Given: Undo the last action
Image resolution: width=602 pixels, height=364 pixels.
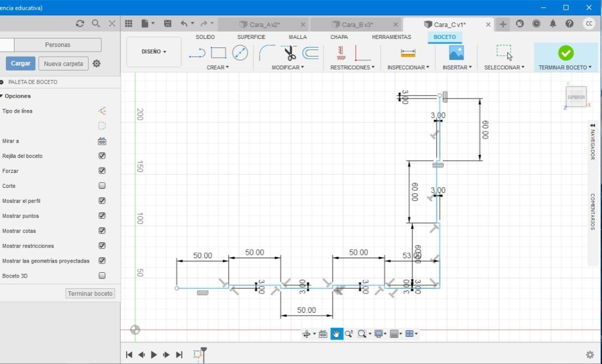Looking at the screenshot, I should (184, 24).
